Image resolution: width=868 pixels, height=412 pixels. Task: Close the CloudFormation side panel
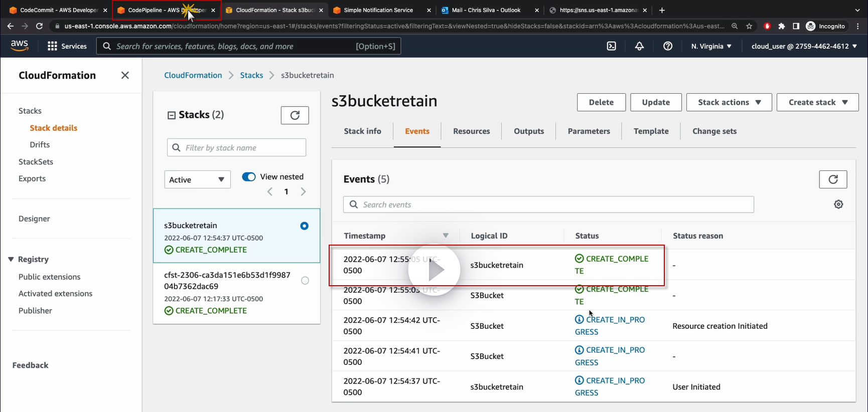click(x=125, y=75)
